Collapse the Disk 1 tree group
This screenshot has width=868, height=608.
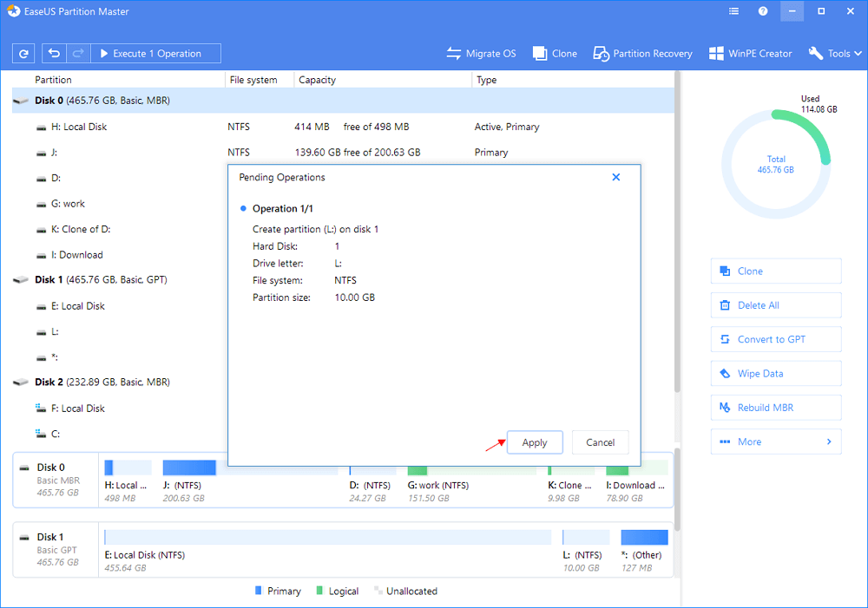pos(21,281)
